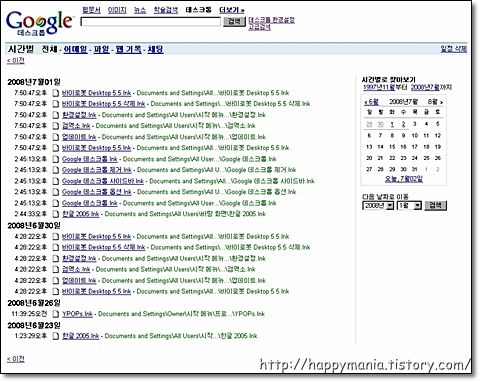The image size is (480, 382).
Task: Click file icon of 한글 2005.lnk at 1:23:29
Action: click(x=56, y=336)
